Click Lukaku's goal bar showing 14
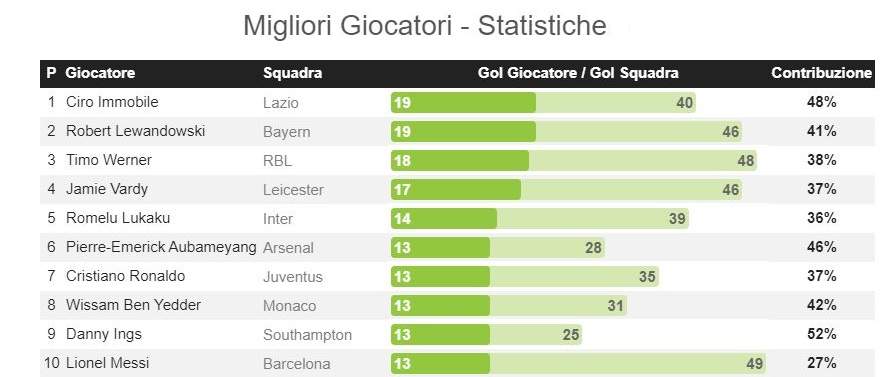 [x=444, y=218]
